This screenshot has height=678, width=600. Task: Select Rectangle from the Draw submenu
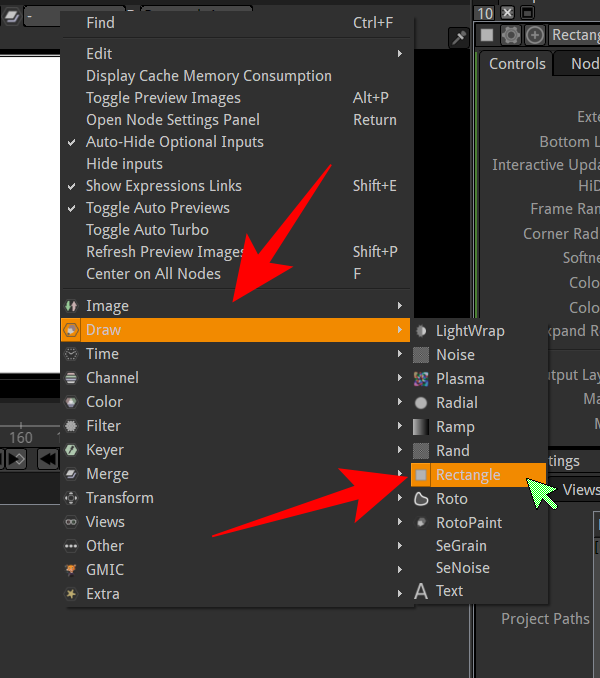(468, 475)
